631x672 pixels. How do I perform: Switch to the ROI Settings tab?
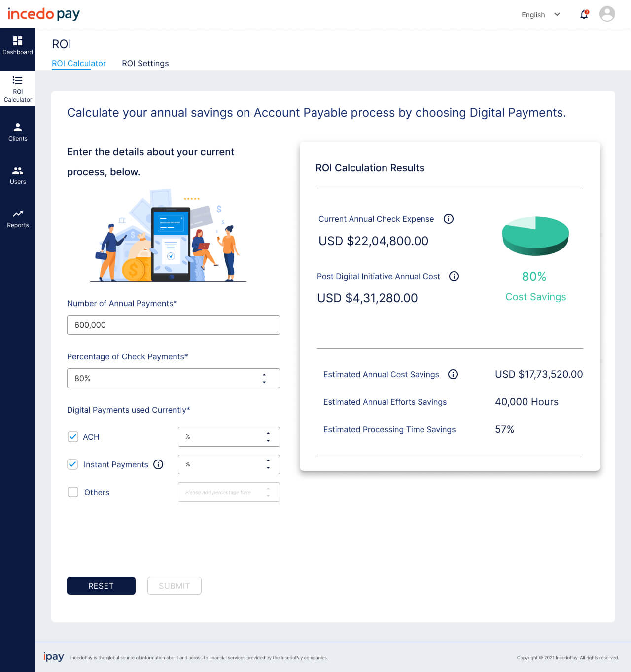145,63
